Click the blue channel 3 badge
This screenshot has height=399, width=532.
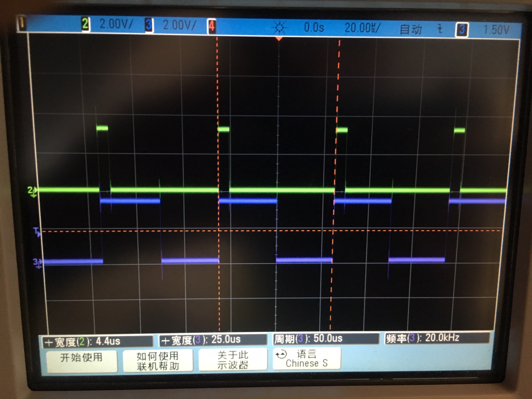(149, 25)
